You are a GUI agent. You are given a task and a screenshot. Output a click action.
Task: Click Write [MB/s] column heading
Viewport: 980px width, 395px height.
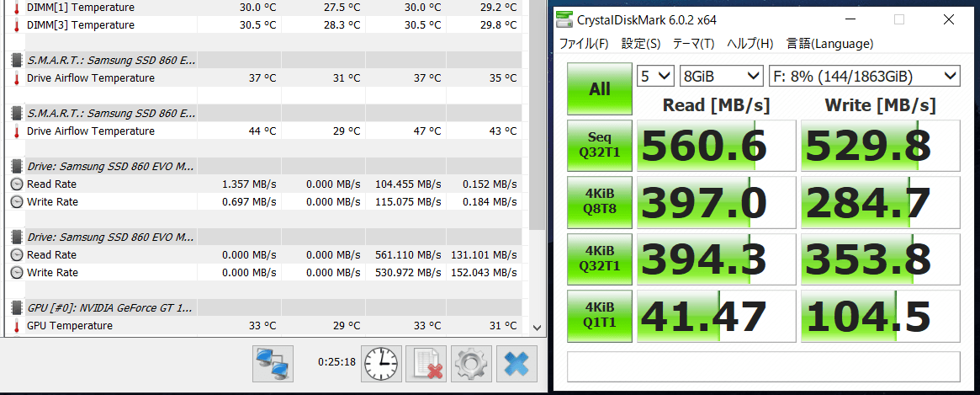click(x=881, y=104)
